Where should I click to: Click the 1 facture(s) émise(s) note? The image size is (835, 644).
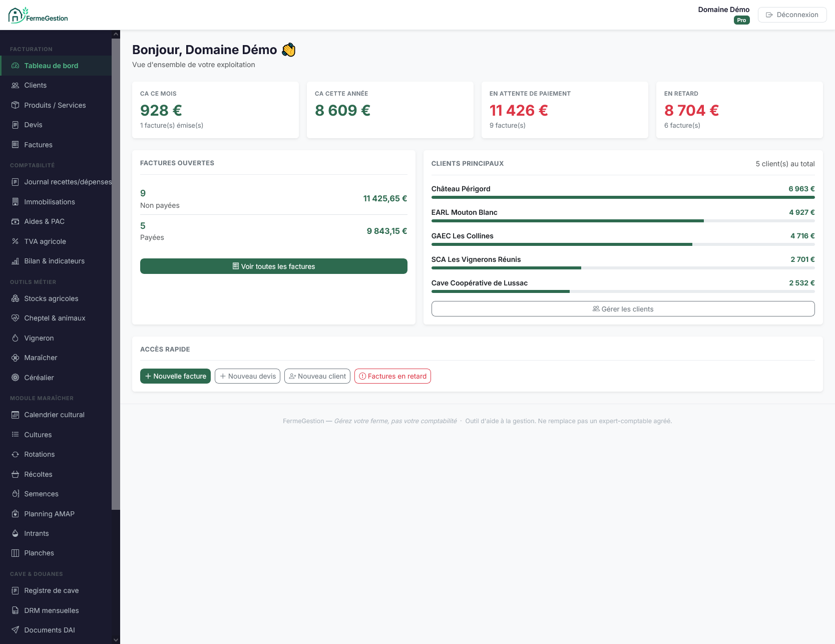click(172, 125)
